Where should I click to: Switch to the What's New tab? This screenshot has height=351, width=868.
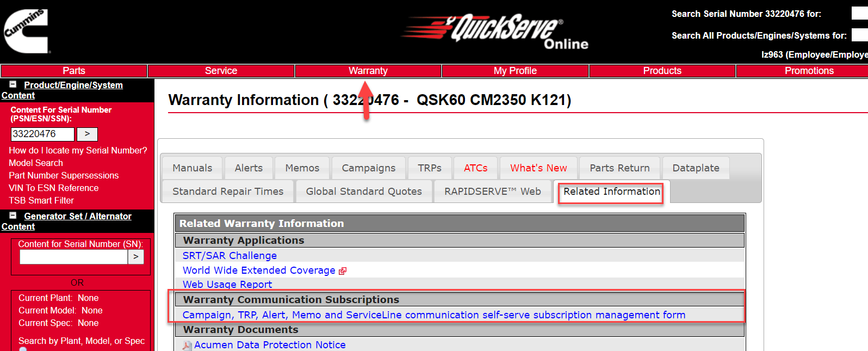click(538, 168)
